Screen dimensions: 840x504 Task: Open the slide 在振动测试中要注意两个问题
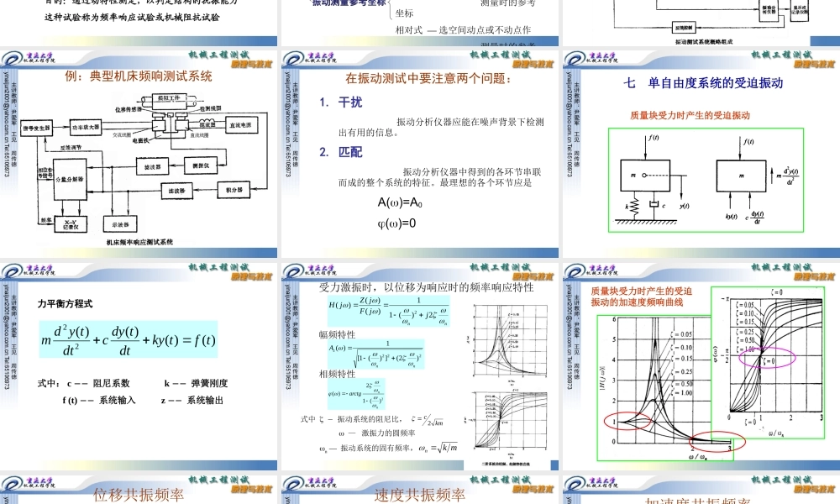[x=420, y=155]
